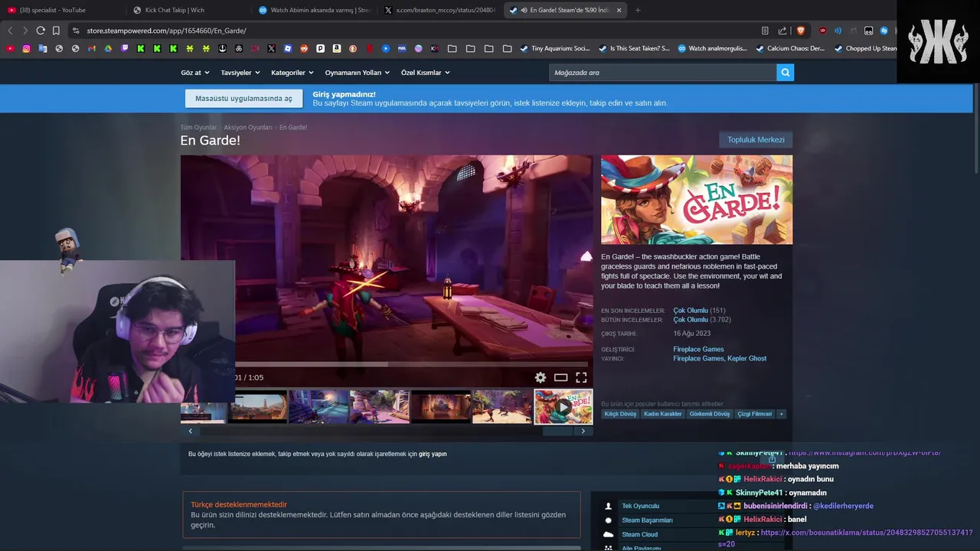Open Amazon bookmark icon

tap(337, 48)
